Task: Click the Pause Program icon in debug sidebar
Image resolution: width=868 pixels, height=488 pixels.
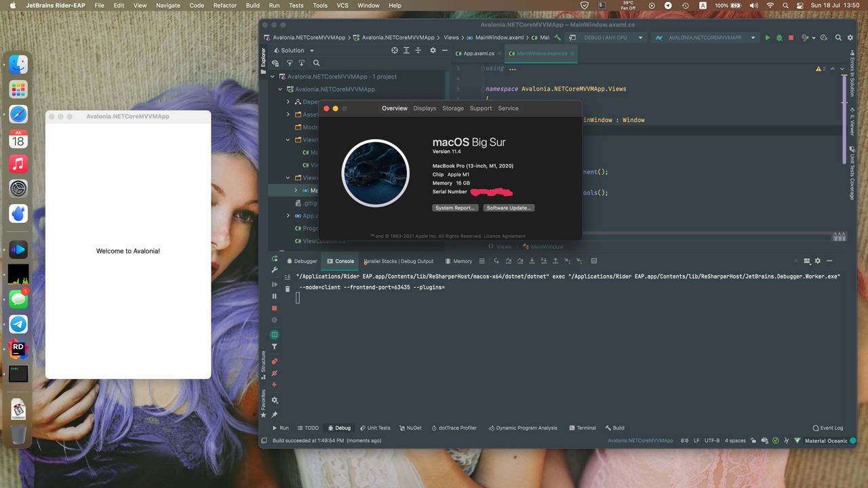Action: 275,296
